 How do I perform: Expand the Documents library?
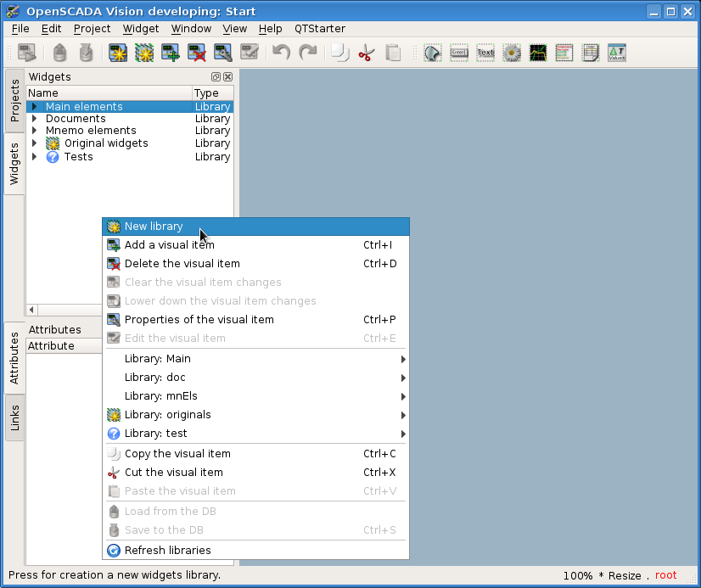(35, 119)
